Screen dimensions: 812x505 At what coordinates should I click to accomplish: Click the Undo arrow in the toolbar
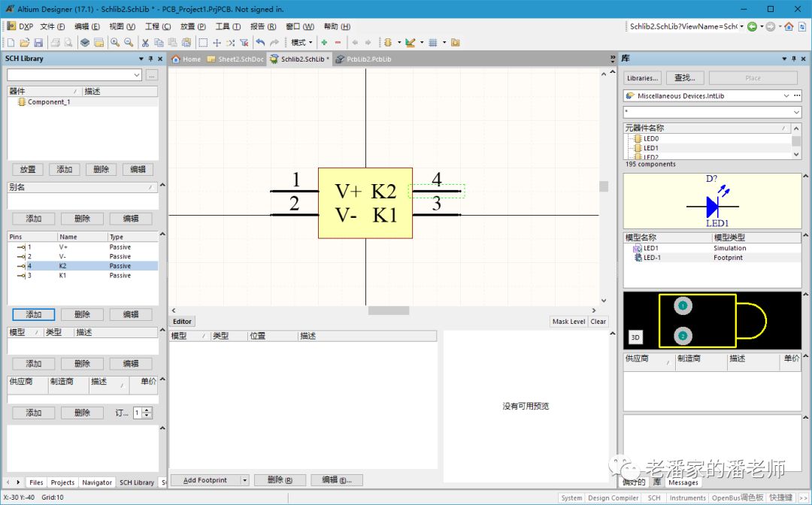(x=260, y=43)
